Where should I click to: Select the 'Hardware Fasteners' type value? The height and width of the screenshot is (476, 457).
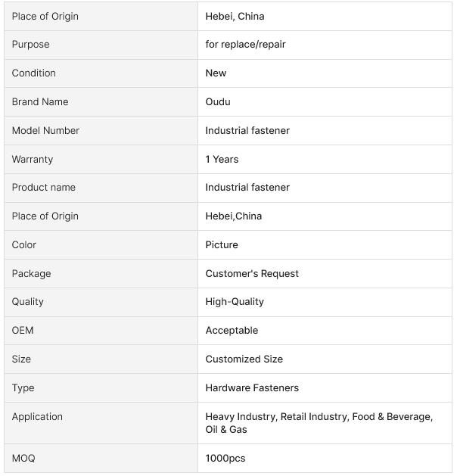click(252, 388)
